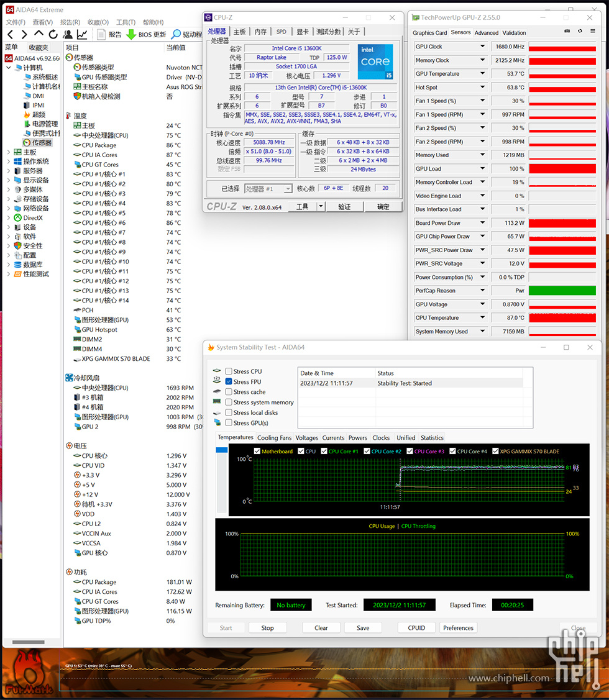The image size is (609, 700).
Task: Click the Stop button in System Stability Test
Action: click(267, 628)
